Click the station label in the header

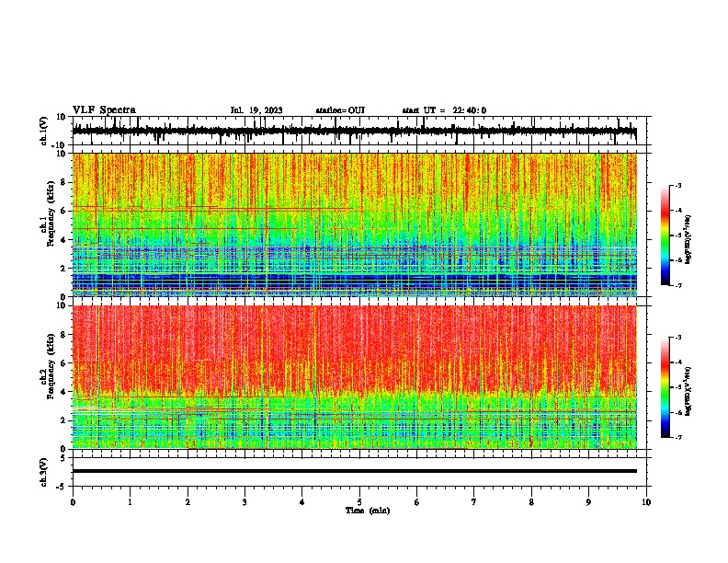(x=340, y=110)
